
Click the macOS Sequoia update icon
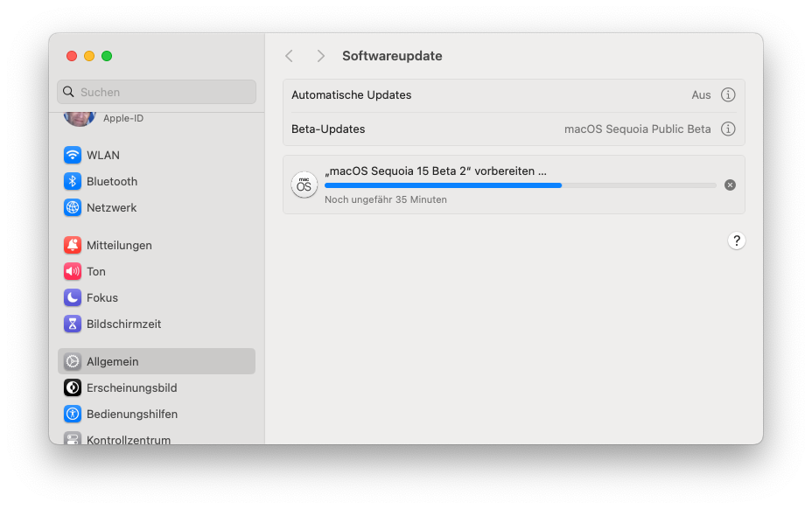tap(304, 185)
